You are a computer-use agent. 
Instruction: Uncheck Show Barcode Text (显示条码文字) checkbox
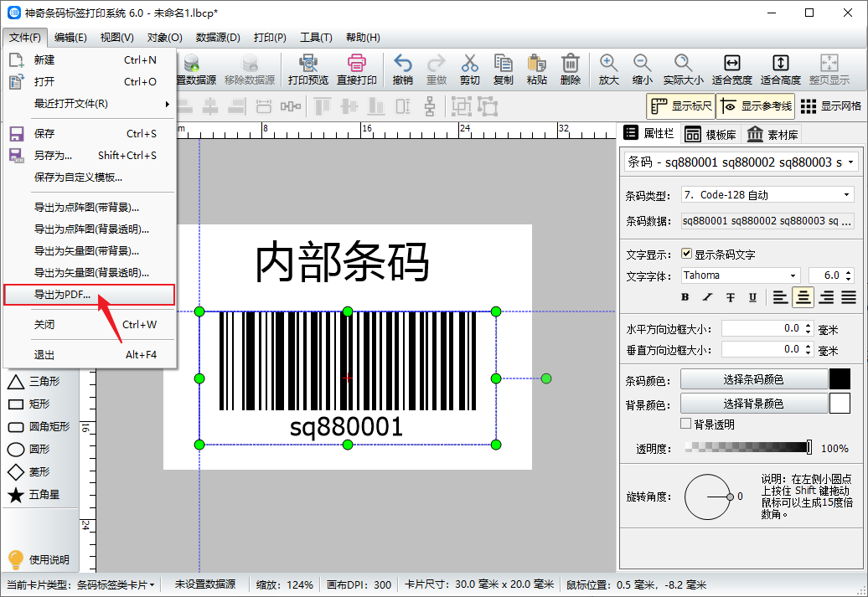[686, 254]
